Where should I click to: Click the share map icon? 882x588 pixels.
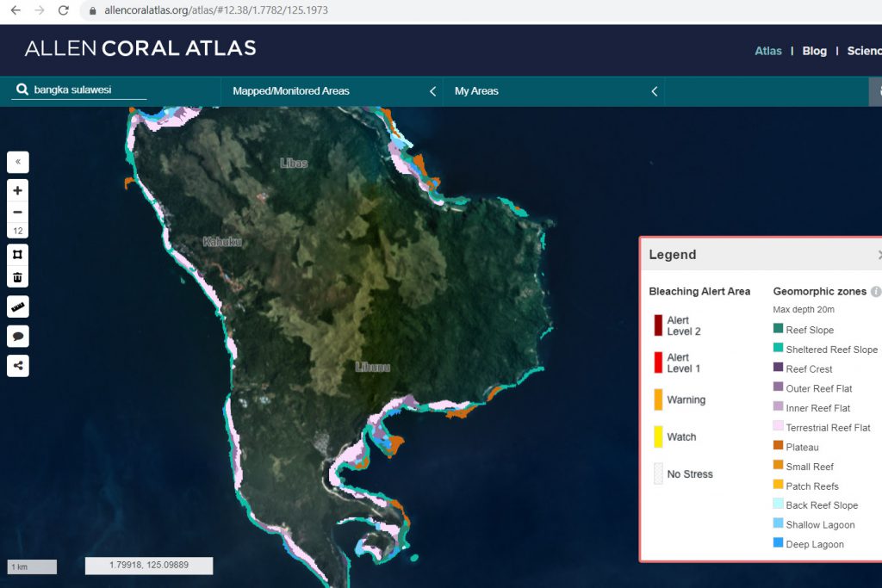(x=17, y=365)
